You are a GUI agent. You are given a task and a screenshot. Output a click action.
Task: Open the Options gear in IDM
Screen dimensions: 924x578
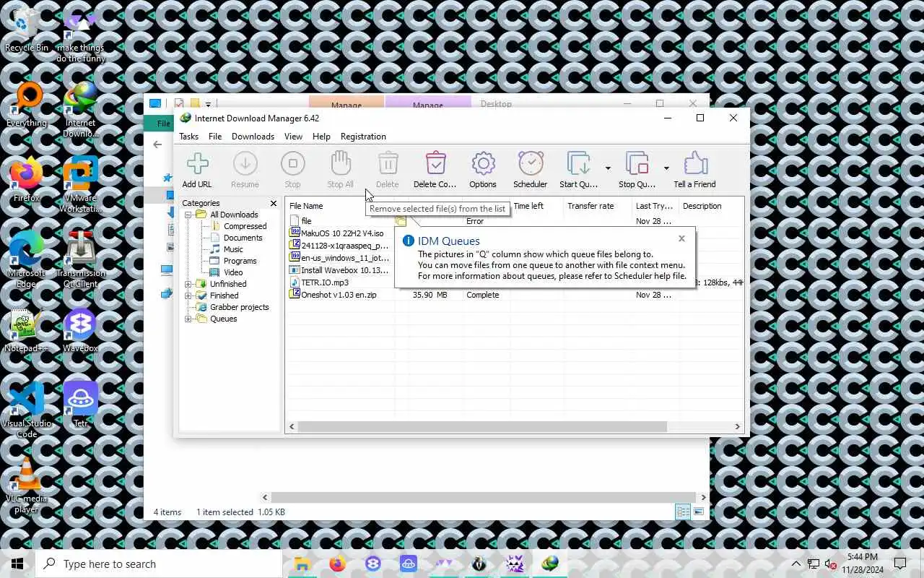pyautogui.click(x=483, y=171)
